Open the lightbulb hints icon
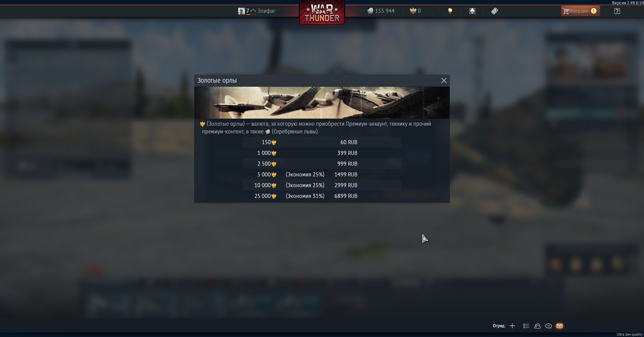This screenshot has width=644, height=337. coord(450,11)
